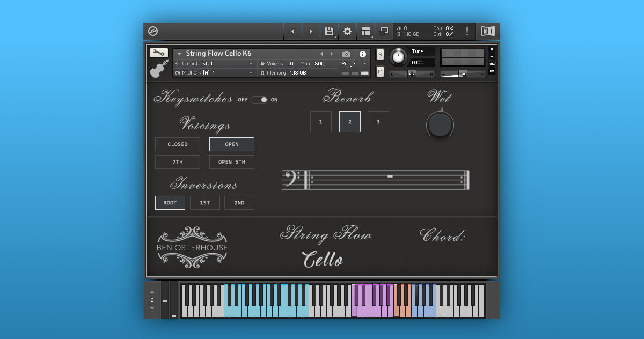Solo the instrument with S button
Viewport: 644px width, 339px height.
pos(380,55)
